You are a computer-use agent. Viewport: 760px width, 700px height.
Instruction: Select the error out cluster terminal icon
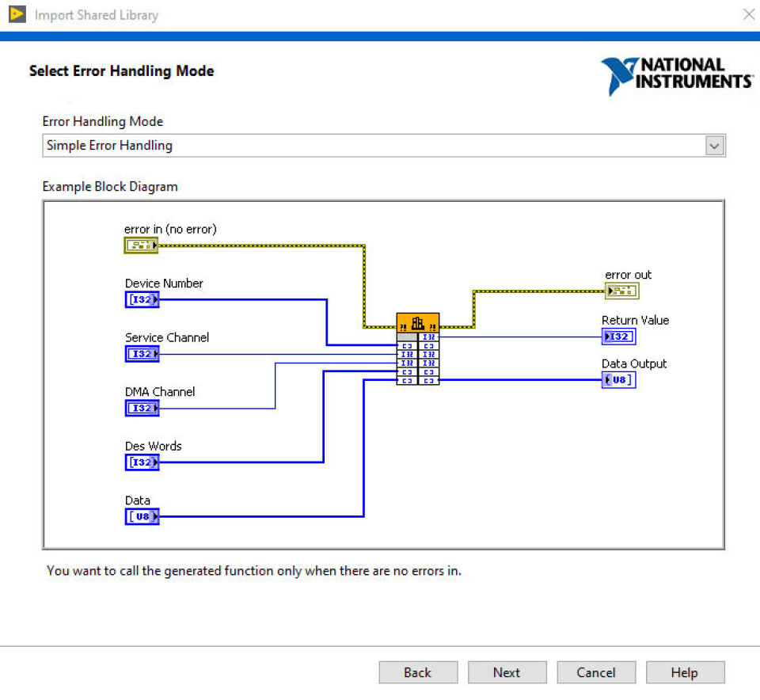tap(622, 291)
